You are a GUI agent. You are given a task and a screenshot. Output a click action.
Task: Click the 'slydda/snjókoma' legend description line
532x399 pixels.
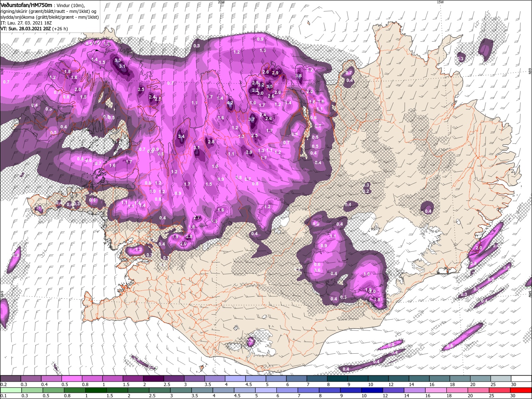[x=49, y=17]
